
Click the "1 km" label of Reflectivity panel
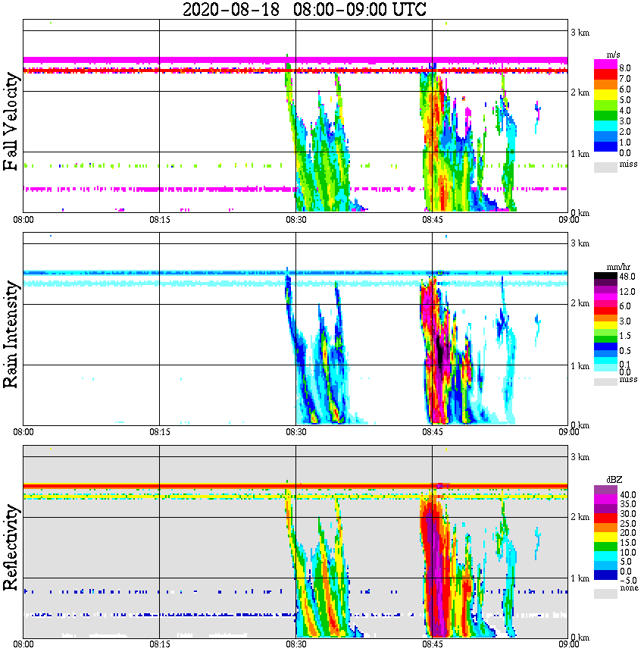[580, 578]
